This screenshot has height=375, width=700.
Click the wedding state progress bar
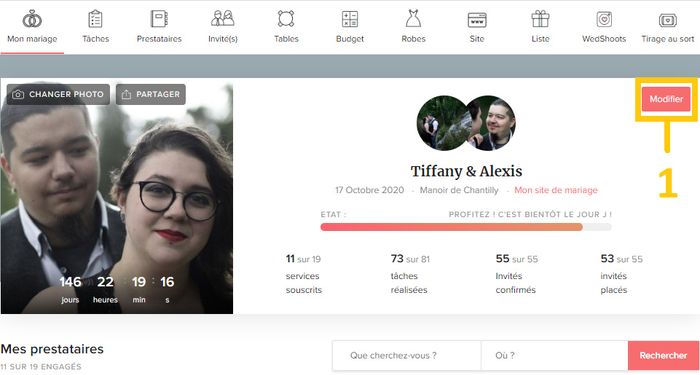(466, 227)
